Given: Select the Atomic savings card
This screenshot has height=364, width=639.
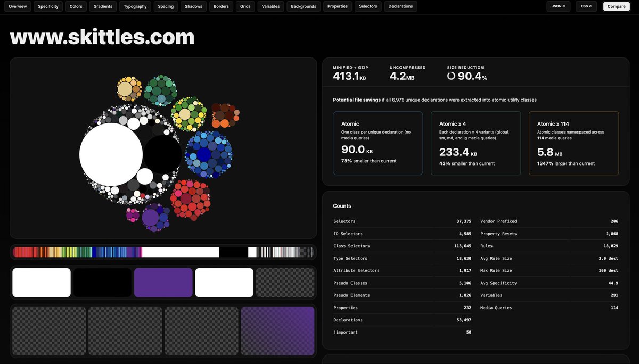Looking at the screenshot, I should pyautogui.click(x=378, y=143).
